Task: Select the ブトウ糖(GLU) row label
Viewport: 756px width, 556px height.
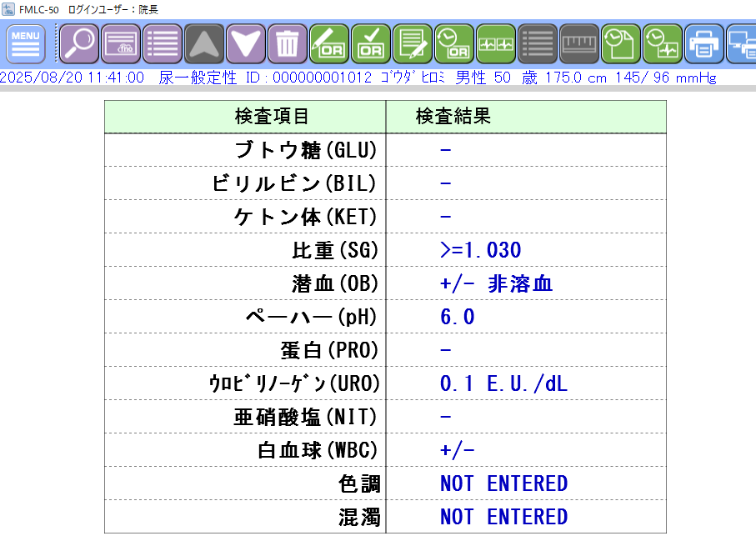Action: [306, 150]
